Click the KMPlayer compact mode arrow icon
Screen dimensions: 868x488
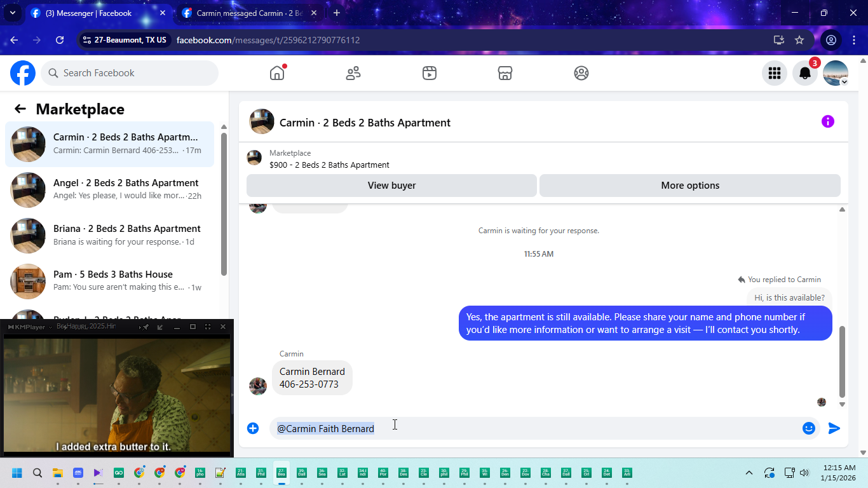click(x=160, y=327)
